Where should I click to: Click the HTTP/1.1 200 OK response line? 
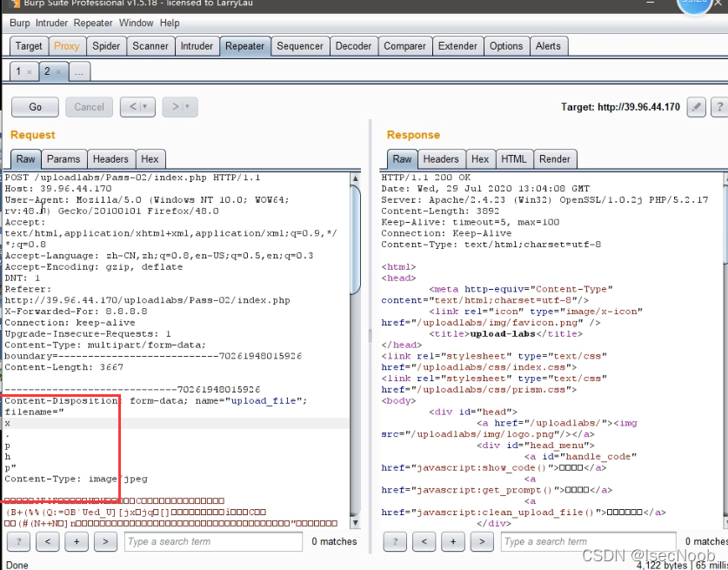coord(425,178)
